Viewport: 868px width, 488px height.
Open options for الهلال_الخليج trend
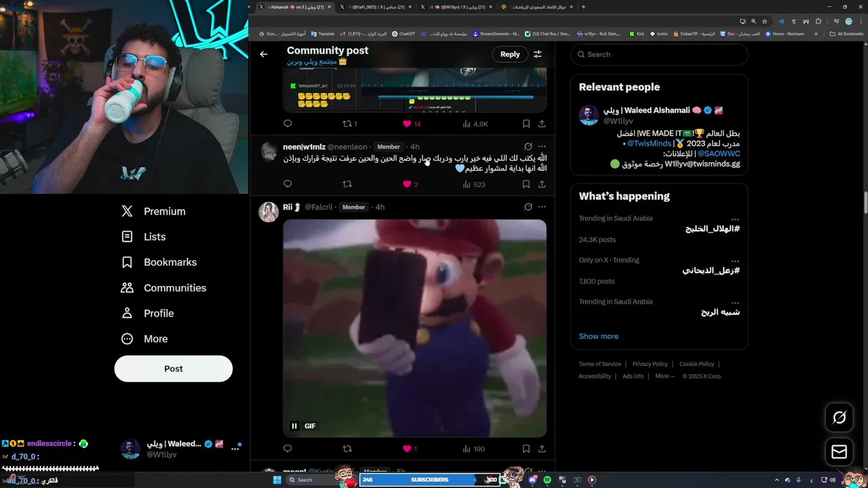pyautogui.click(x=735, y=219)
